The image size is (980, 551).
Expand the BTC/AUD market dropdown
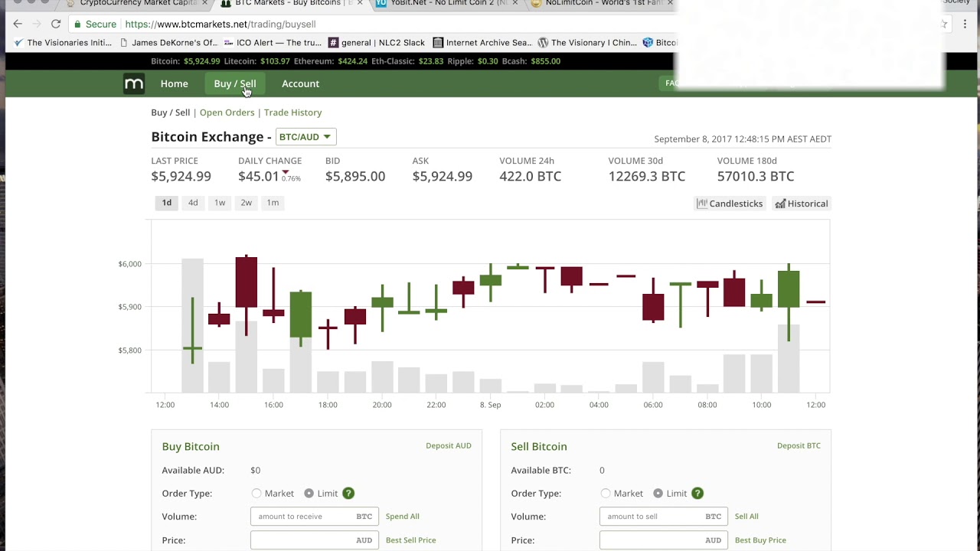point(305,137)
